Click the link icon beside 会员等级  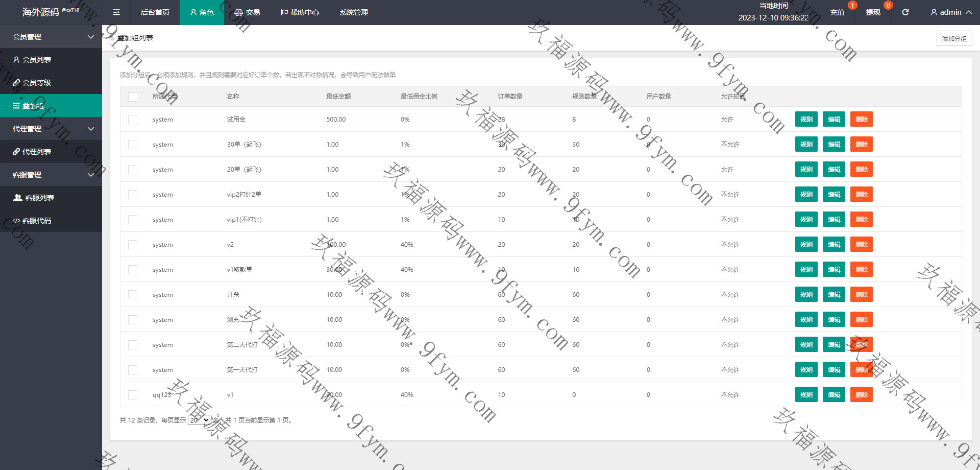click(16, 83)
